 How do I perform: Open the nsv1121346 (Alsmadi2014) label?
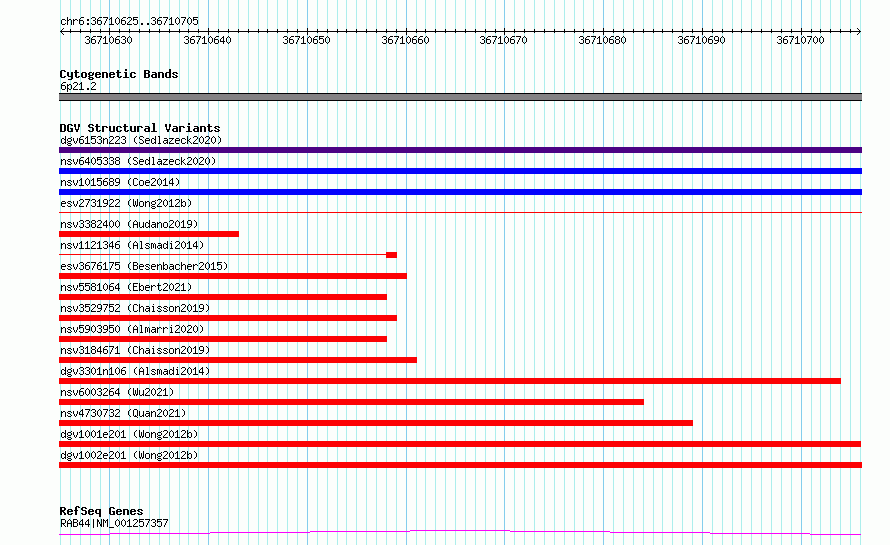[x=132, y=245]
